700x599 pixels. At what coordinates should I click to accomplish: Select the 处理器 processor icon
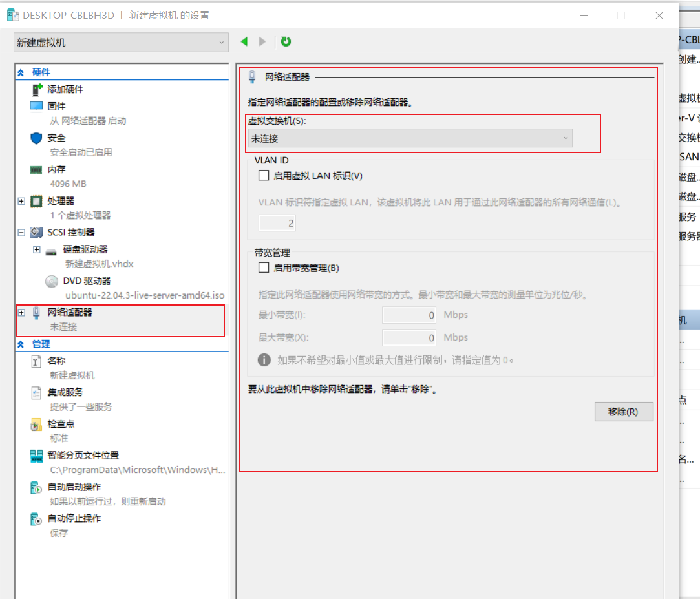click(x=36, y=201)
